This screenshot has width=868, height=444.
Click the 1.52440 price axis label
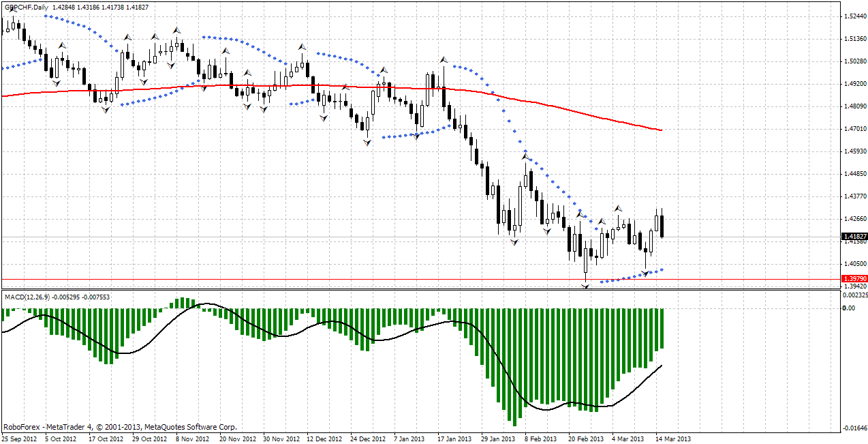pos(855,16)
